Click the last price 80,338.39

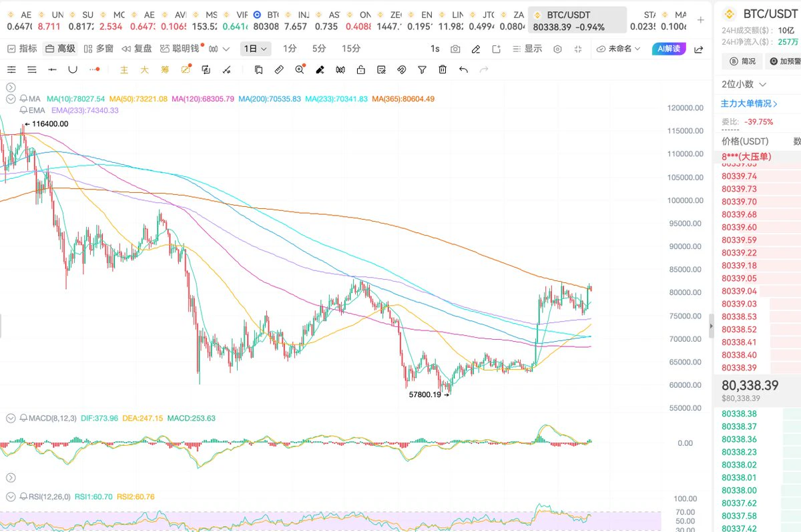pyautogui.click(x=750, y=385)
